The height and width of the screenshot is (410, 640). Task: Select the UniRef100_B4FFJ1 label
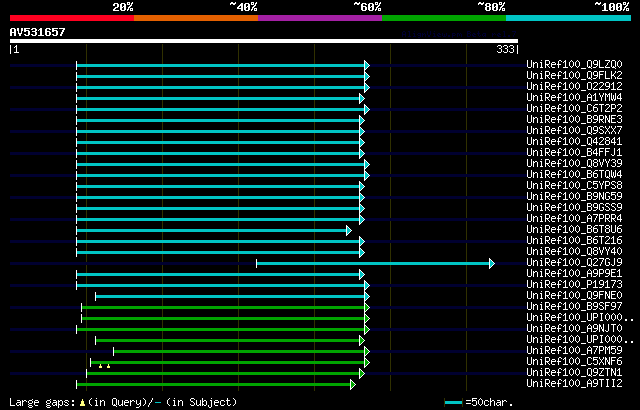coord(574,153)
